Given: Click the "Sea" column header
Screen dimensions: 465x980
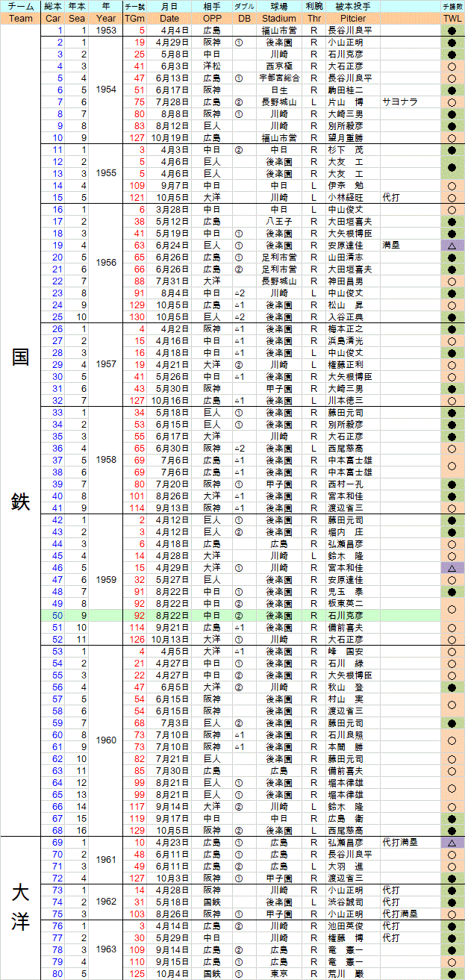Looking at the screenshot, I should pyautogui.click(x=77, y=19).
